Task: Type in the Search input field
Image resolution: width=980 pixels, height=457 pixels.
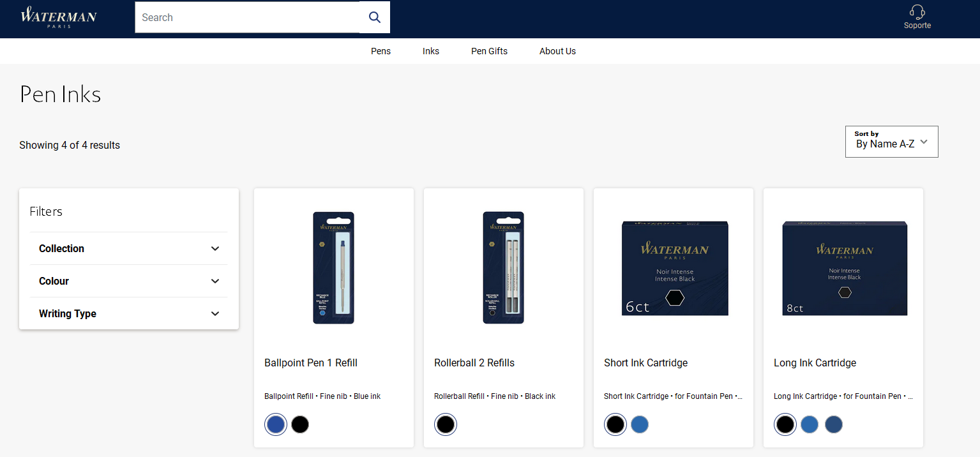Action: click(x=247, y=17)
